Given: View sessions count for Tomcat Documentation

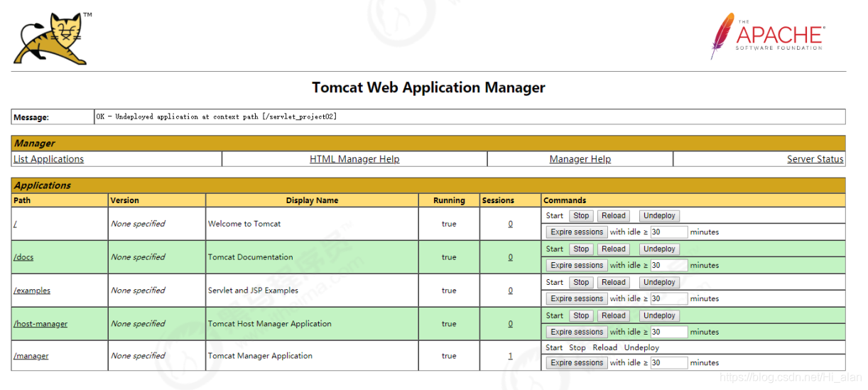Looking at the screenshot, I should (x=510, y=257).
